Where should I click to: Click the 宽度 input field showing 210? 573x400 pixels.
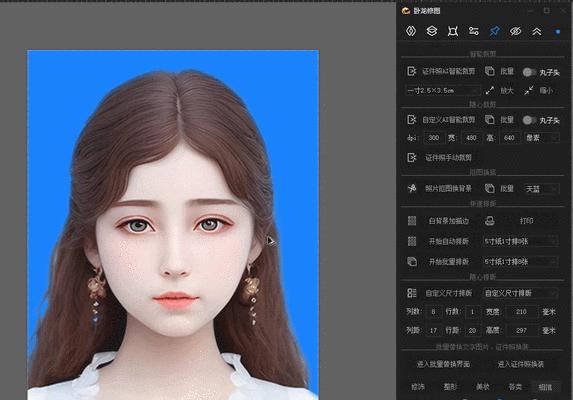[x=521, y=312]
